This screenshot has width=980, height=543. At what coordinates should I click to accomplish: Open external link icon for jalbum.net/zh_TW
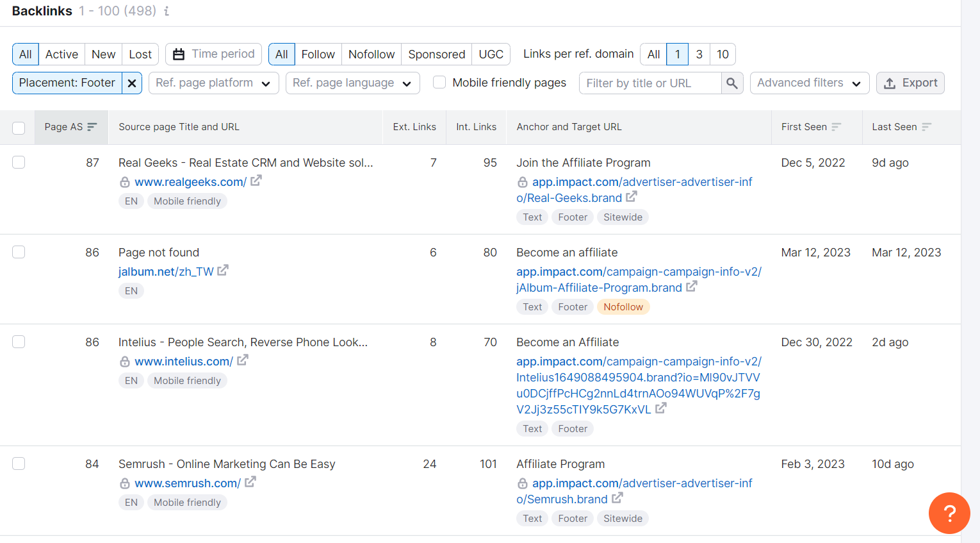point(223,271)
